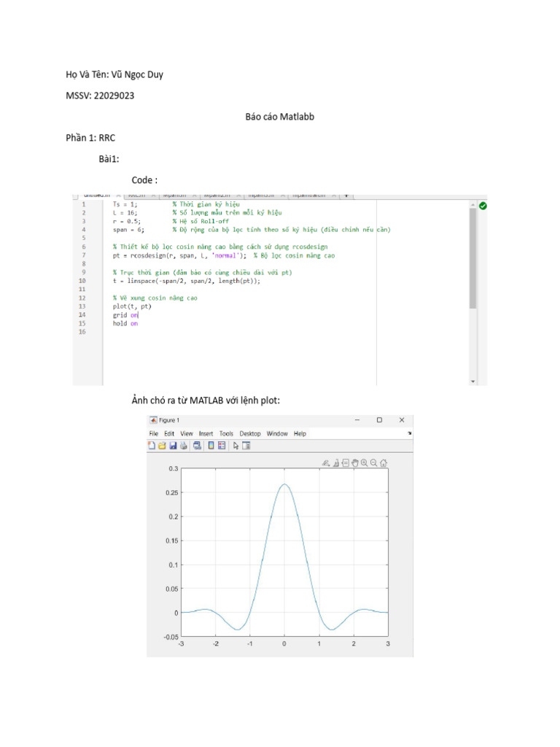The height and width of the screenshot is (747, 560).
Task: Click the 0.25 y-axis tick label
Action: [172, 492]
